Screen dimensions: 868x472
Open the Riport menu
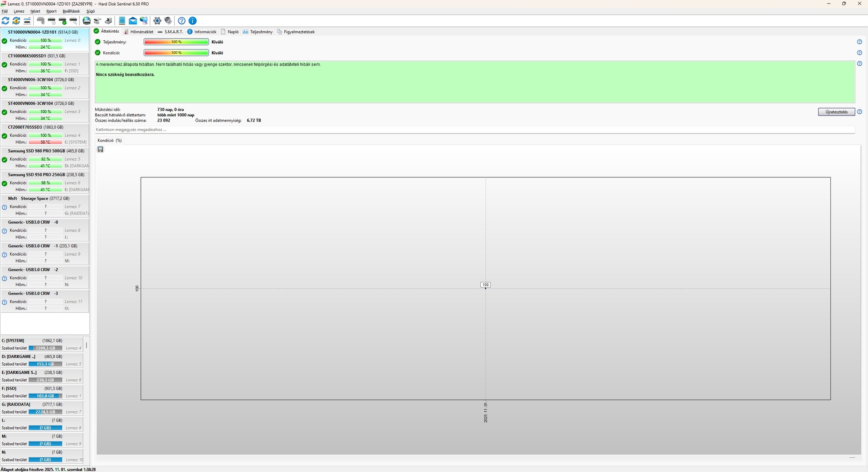click(51, 12)
